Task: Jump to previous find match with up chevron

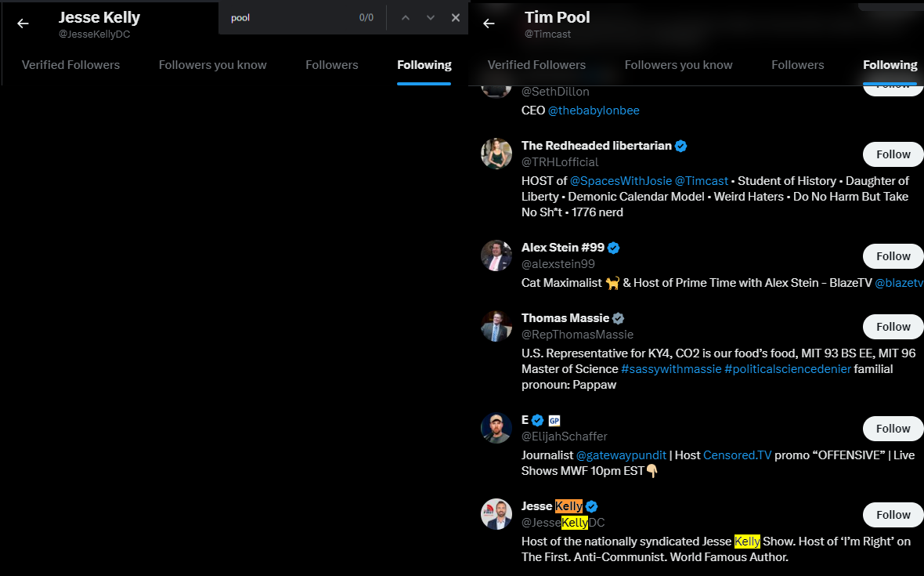Action: click(x=406, y=18)
